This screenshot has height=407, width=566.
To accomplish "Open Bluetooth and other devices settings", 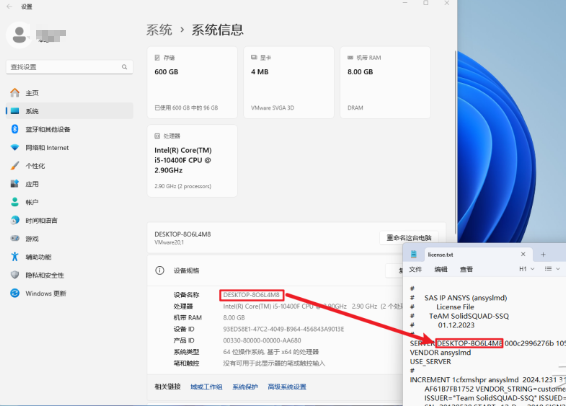I will pos(69,129).
